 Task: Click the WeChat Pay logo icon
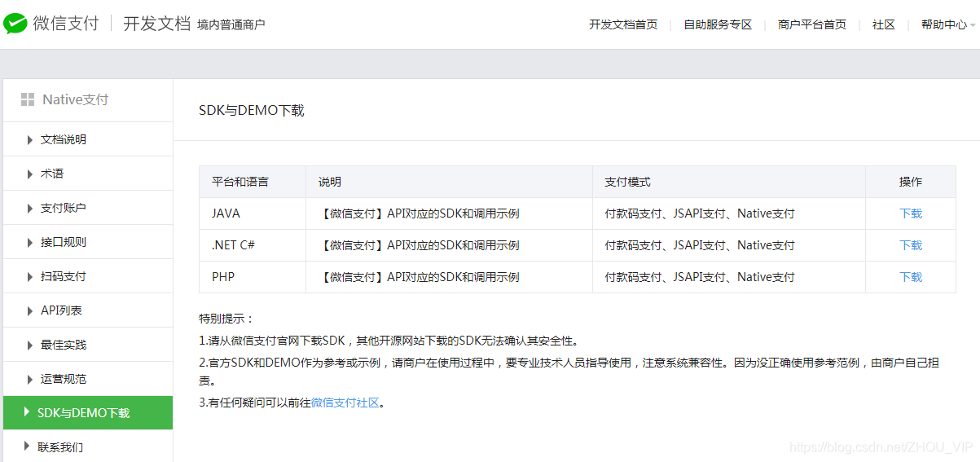[15, 24]
